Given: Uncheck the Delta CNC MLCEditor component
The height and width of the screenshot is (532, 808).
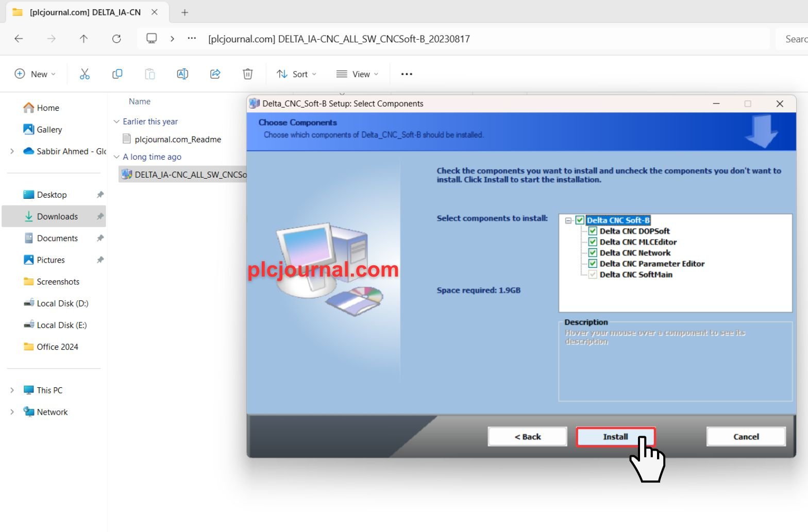Looking at the screenshot, I should pos(593,242).
